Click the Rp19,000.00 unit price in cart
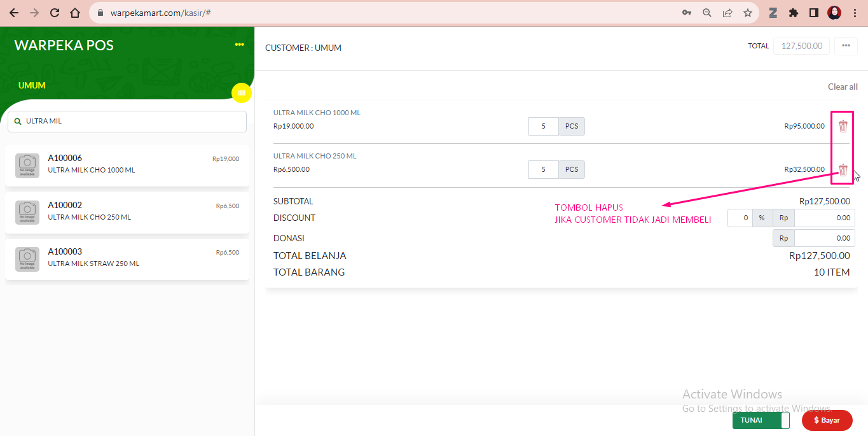The image size is (868, 436). [293, 126]
